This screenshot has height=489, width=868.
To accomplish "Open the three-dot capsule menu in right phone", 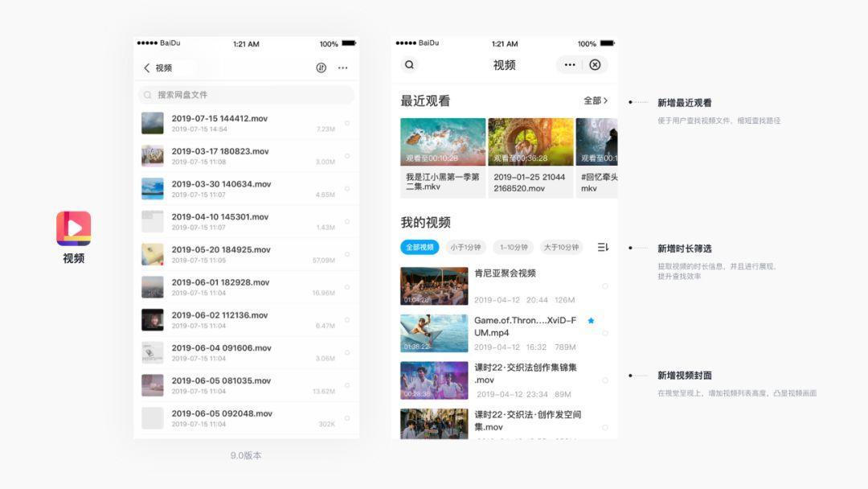I will tap(570, 65).
